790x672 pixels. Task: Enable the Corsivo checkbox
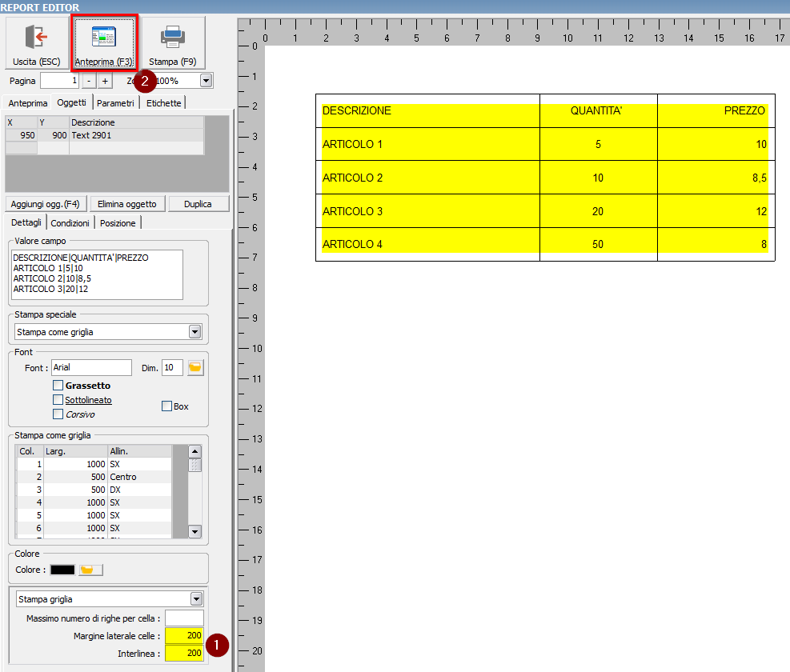coord(58,414)
